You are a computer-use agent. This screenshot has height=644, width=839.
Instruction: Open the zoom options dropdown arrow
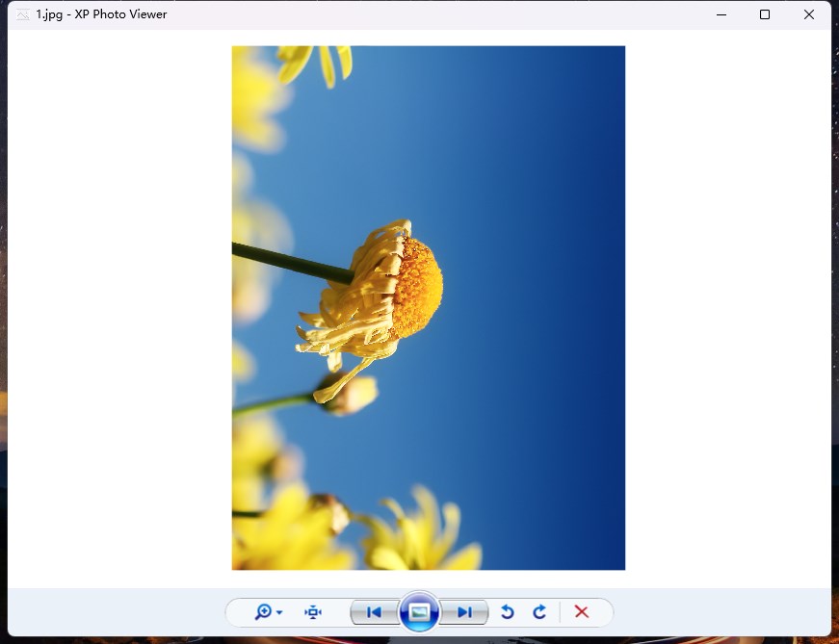click(279, 612)
